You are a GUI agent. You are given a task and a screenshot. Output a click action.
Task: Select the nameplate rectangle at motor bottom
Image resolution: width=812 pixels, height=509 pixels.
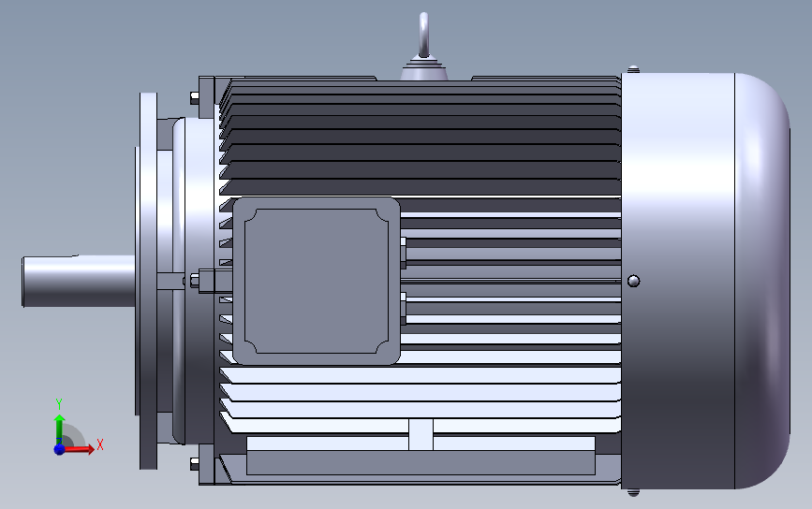tap(421, 462)
